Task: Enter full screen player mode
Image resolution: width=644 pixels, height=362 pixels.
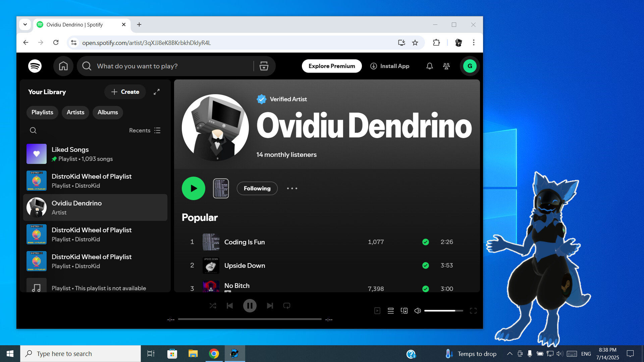Action: (473, 311)
